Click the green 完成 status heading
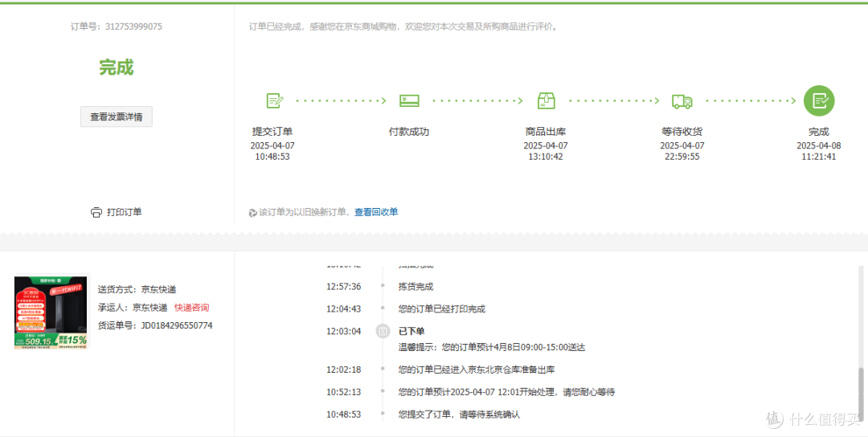The image size is (868, 437). click(x=117, y=67)
